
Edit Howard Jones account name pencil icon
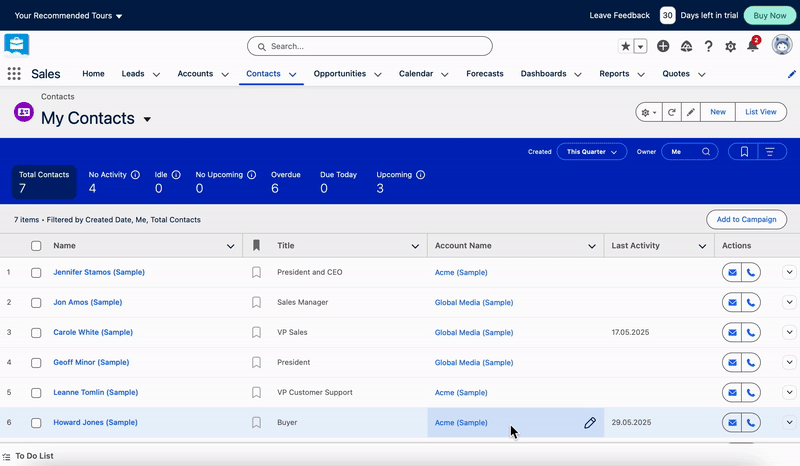click(x=590, y=423)
